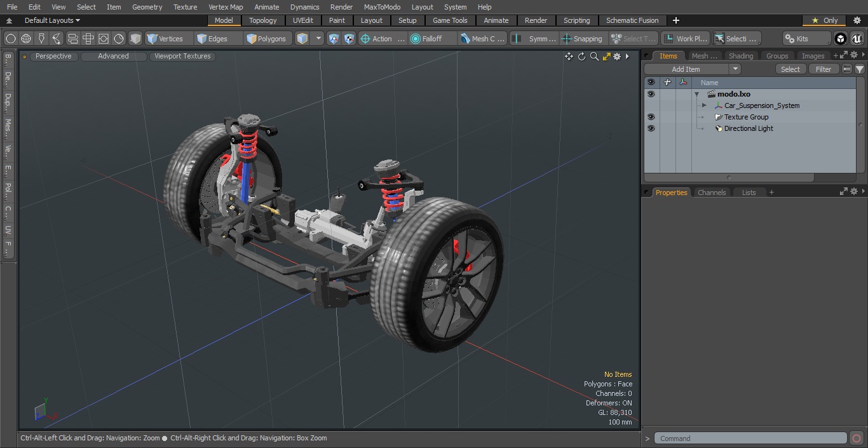Collapse modo.lxo scene tree
This screenshot has width=868, height=448.
coord(697,94)
